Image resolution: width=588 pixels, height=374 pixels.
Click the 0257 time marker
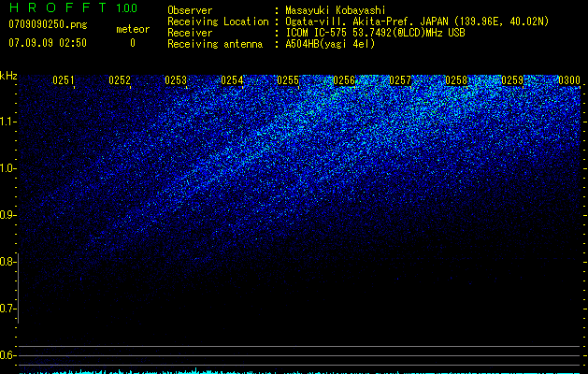[400, 80]
